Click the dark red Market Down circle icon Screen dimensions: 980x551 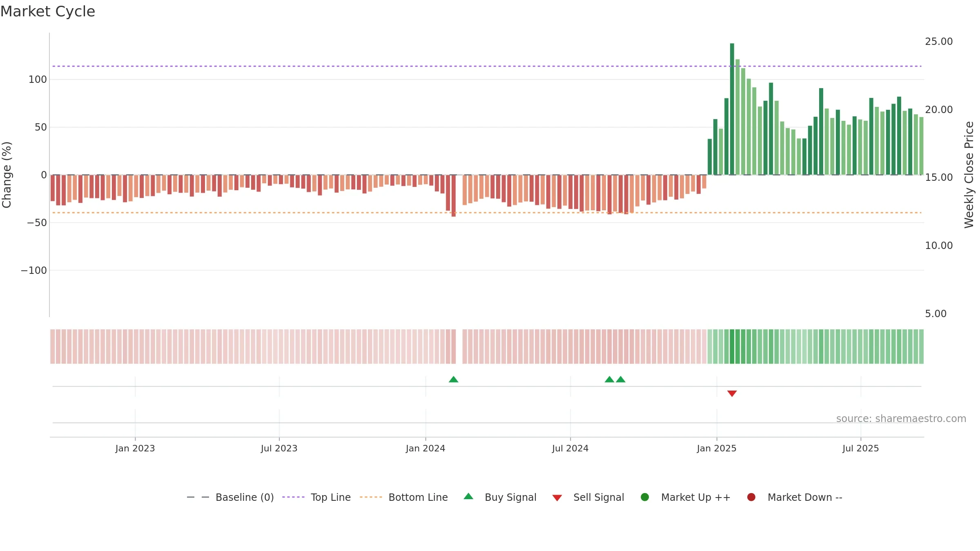(x=751, y=497)
